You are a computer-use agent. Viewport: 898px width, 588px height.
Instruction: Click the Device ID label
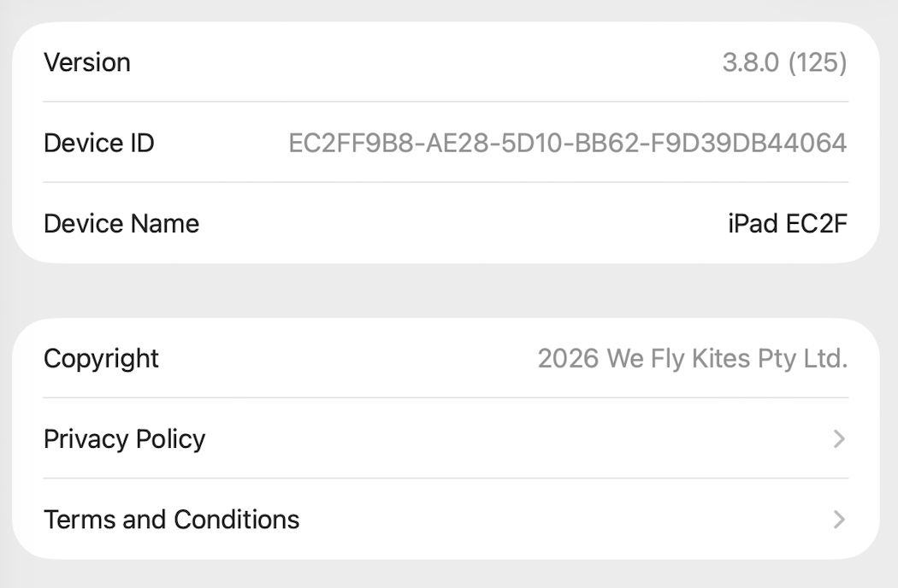click(x=99, y=143)
